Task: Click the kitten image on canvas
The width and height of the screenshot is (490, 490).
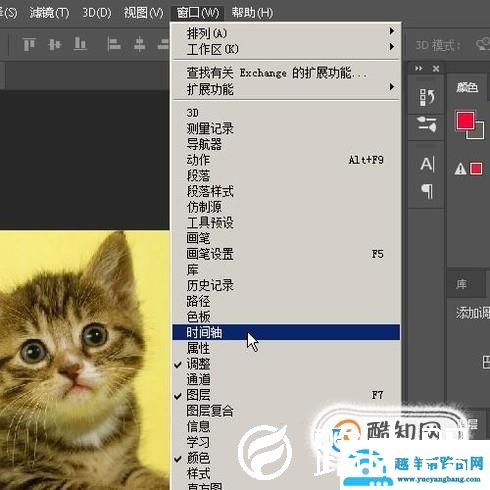Action: [84, 360]
